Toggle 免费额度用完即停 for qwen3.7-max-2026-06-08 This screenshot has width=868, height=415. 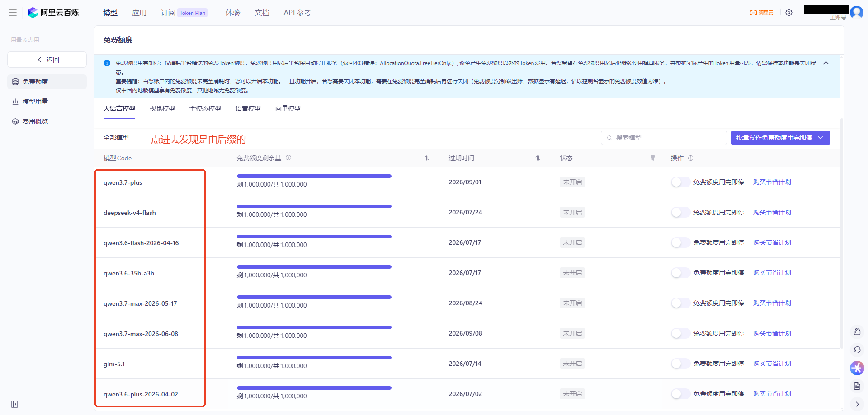click(x=680, y=333)
